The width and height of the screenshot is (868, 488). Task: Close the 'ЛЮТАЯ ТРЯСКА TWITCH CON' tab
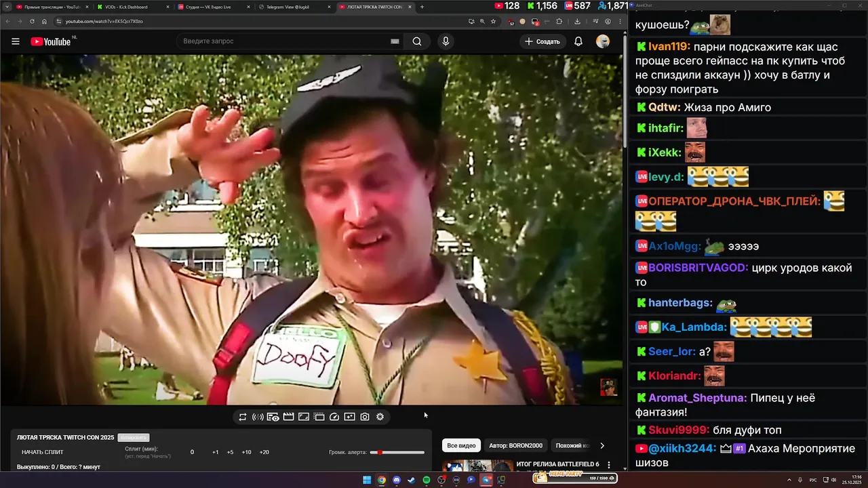(409, 7)
